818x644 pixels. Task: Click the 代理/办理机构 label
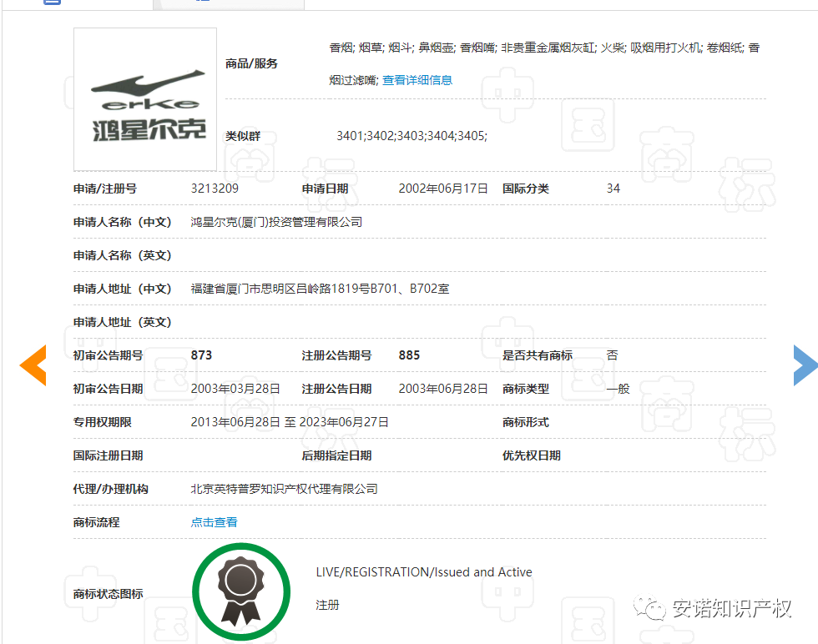(110, 489)
